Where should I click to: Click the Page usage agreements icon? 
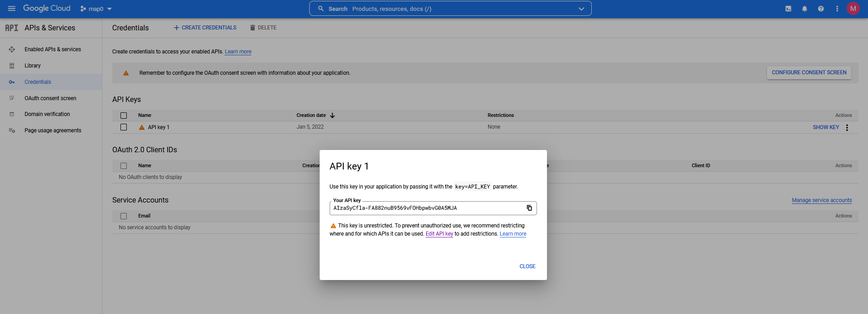12,130
